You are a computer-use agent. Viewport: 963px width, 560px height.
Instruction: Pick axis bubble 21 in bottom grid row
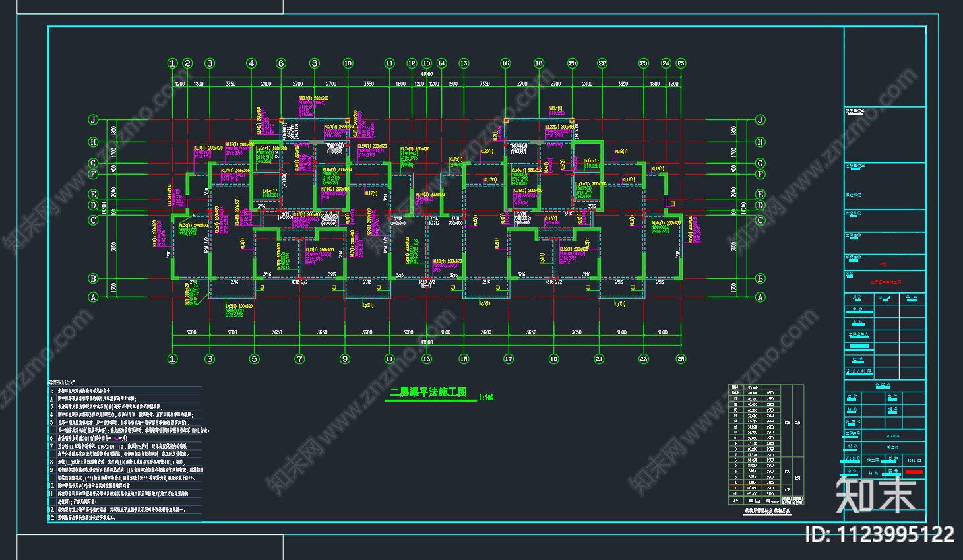coord(599,359)
